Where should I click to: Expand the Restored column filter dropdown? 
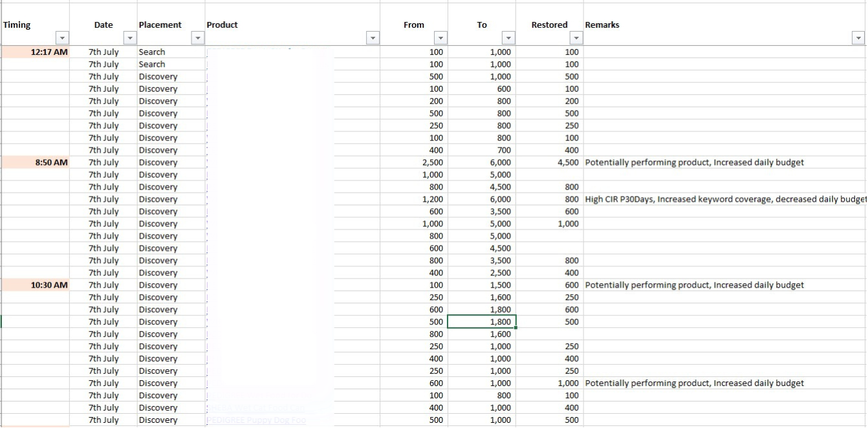pos(576,38)
